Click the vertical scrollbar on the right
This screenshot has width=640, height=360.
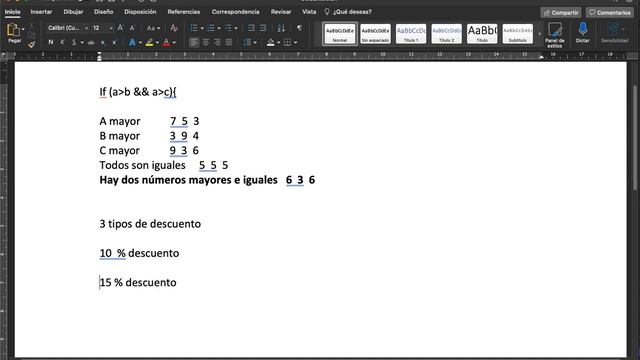[x=636, y=139]
